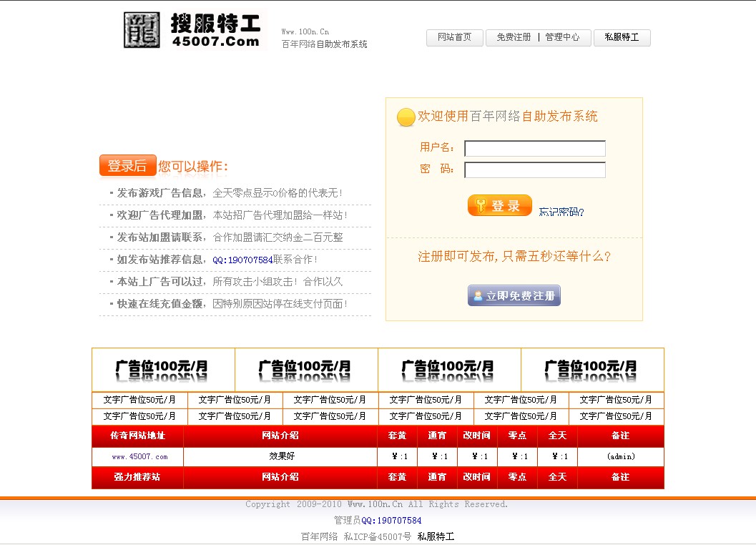Click the yellow circle icon beside the welcome heading
Screen dimensions: 756x545
406,117
